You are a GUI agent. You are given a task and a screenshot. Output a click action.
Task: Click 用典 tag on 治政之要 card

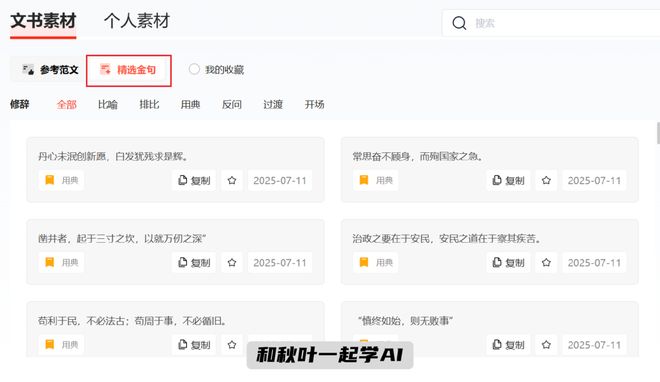point(376,263)
